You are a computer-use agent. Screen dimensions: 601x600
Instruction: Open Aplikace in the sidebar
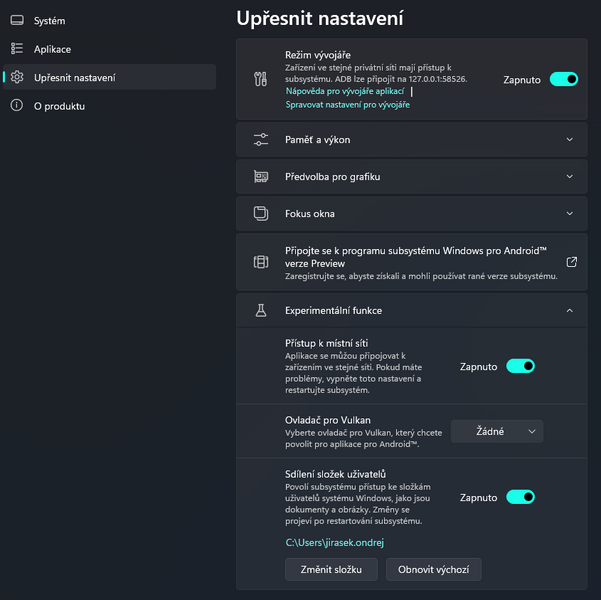[x=52, y=49]
